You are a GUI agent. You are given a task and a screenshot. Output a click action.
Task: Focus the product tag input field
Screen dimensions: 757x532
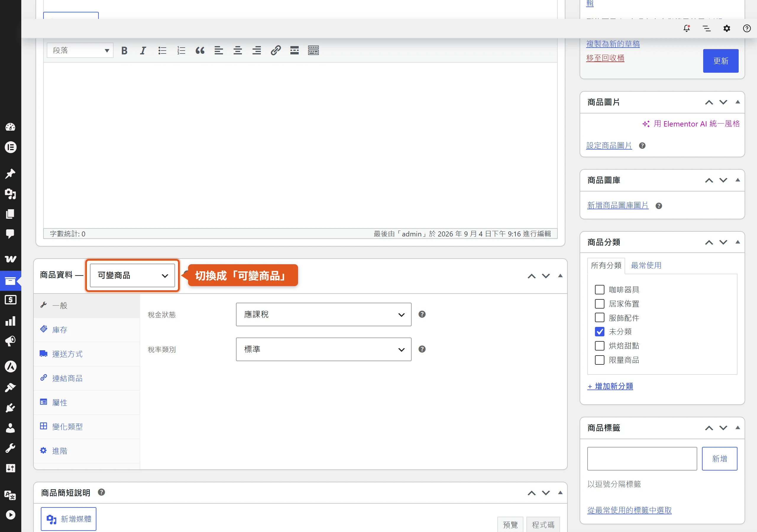(x=642, y=458)
